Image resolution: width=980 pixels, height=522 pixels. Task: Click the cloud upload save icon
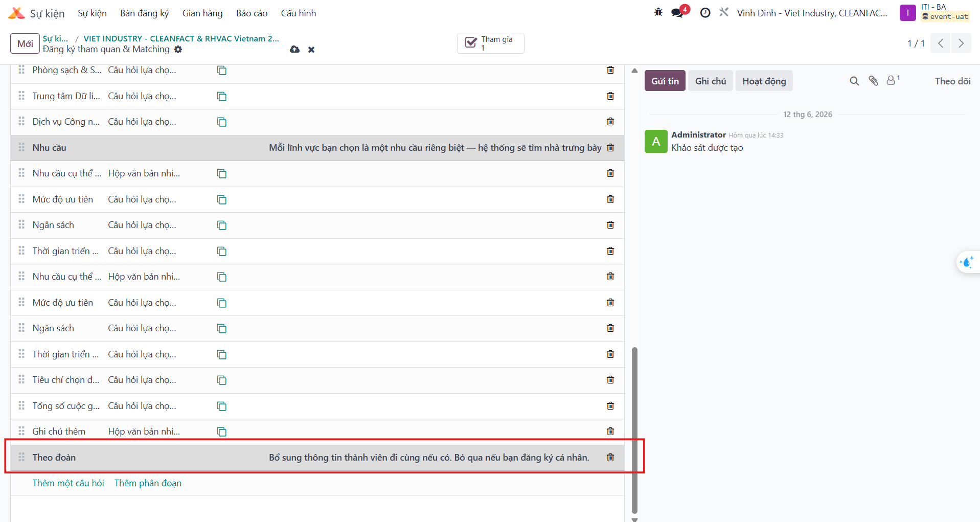pyautogui.click(x=294, y=50)
